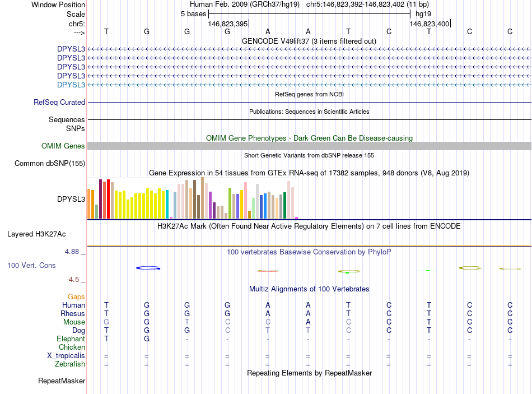Image resolution: width=532 pixels, height=394 pixels.
Task: Click RefSeq genes from NCBI title
Action: tap(309, 94)
